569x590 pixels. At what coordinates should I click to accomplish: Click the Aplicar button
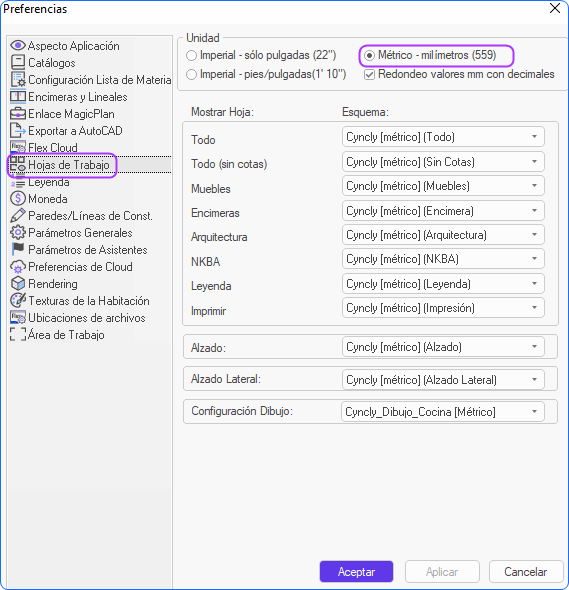point(442,572)
